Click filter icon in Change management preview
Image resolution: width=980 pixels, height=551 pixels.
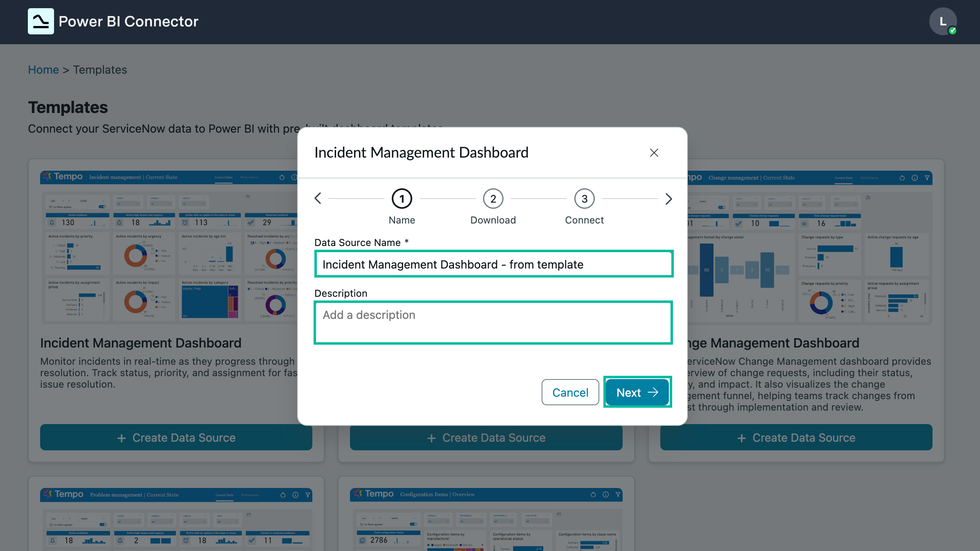coord(927,178)
